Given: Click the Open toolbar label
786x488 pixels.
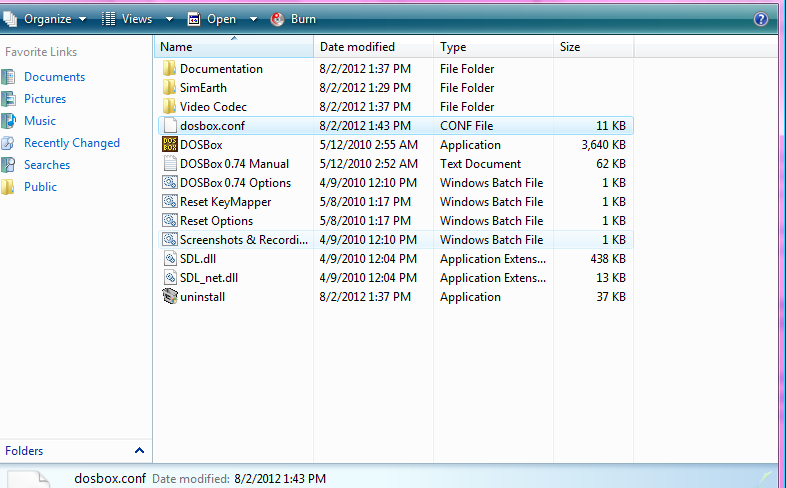Looking at the screenshot, I should tap(222, 19).
